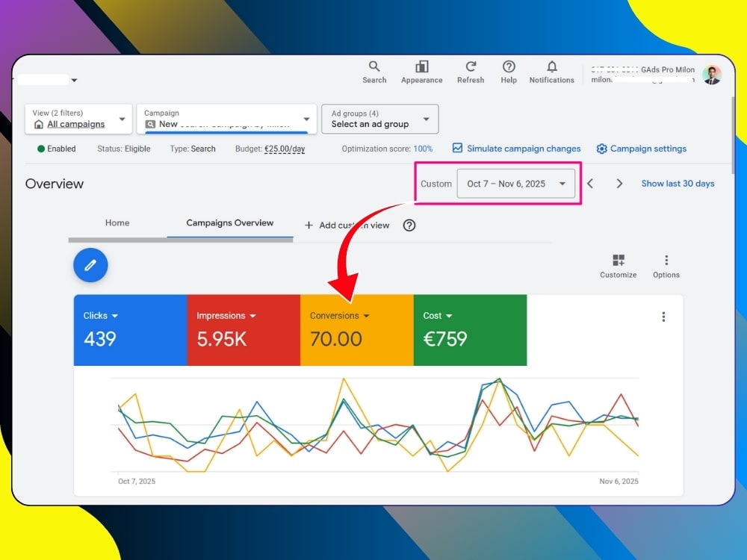Open the Help menu
This screenshot has width=747, height=560.
click(x=509, y=72)
